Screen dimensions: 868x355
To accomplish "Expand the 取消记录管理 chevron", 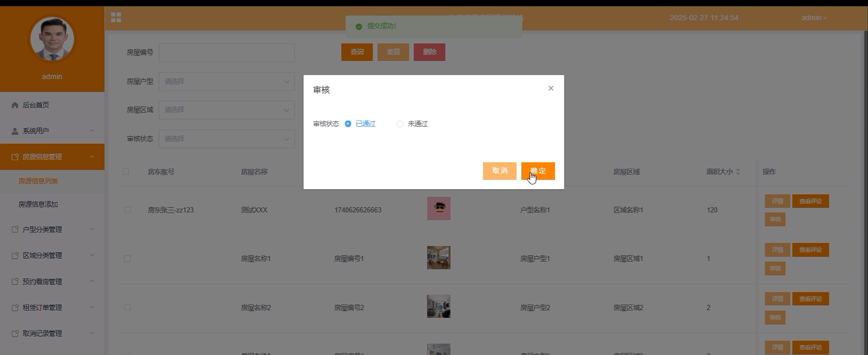I will point(92,333).
